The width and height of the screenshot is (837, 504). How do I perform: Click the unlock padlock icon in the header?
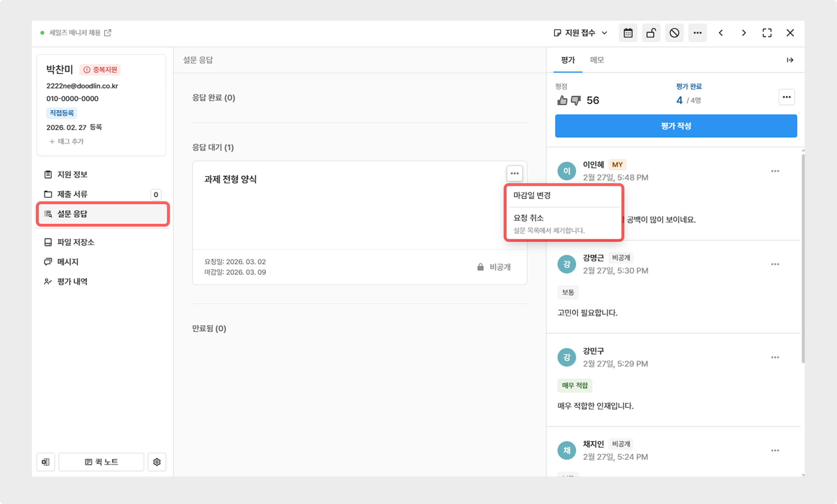[x=651, y=33]
